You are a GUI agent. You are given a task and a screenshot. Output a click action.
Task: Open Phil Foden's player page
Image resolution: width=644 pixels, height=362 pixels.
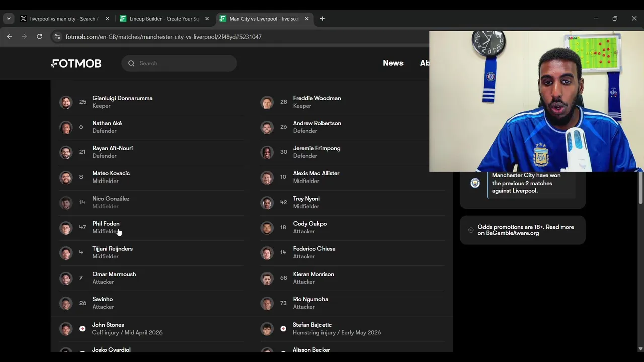(x=106, y=224)
